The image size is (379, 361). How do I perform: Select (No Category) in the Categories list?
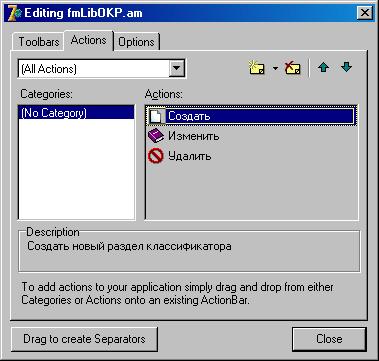coord(76,113)
